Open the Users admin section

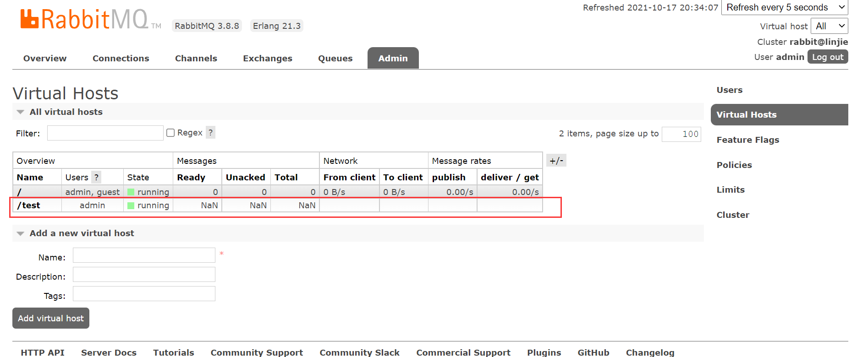(x=730, y=90)
